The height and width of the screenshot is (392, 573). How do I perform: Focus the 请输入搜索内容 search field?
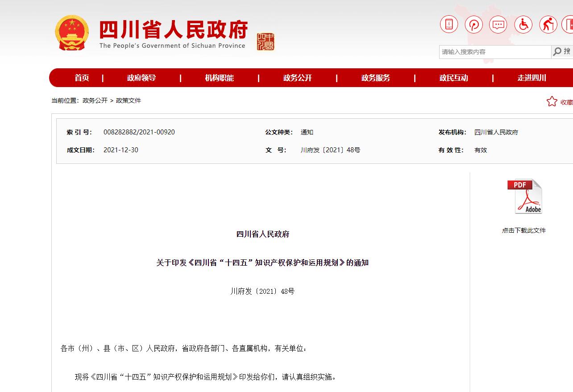494,52
